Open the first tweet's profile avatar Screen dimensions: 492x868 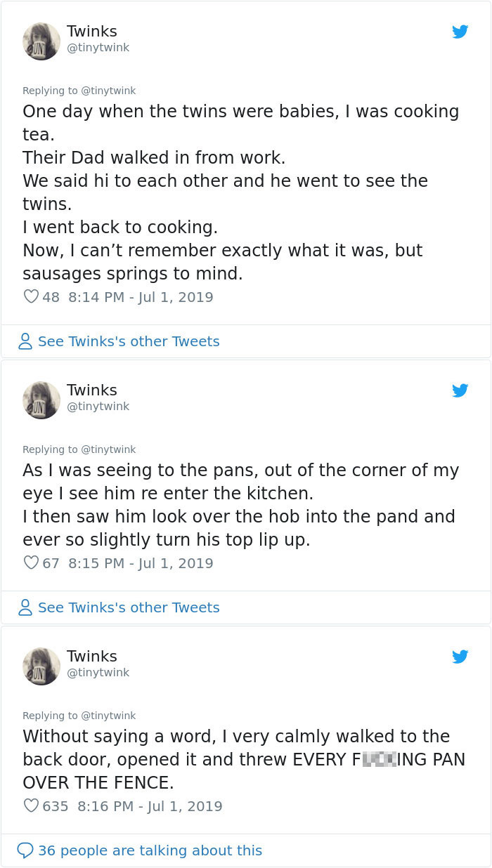(x=41, y=41)
